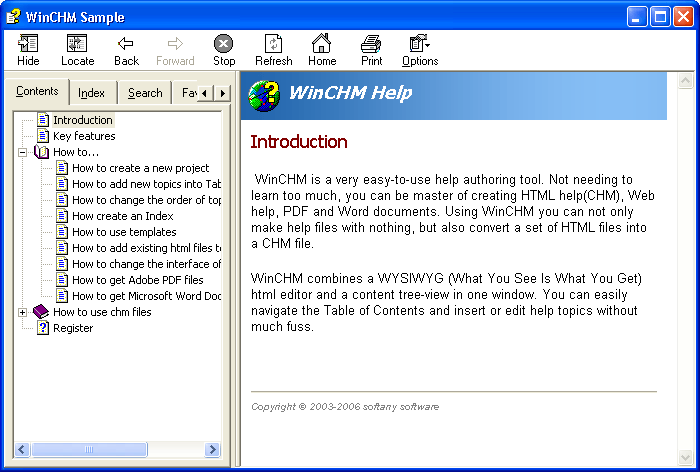700x472 pixels.
Task: Click the tree scrollbar right arrow
Action: click(212, 449)
